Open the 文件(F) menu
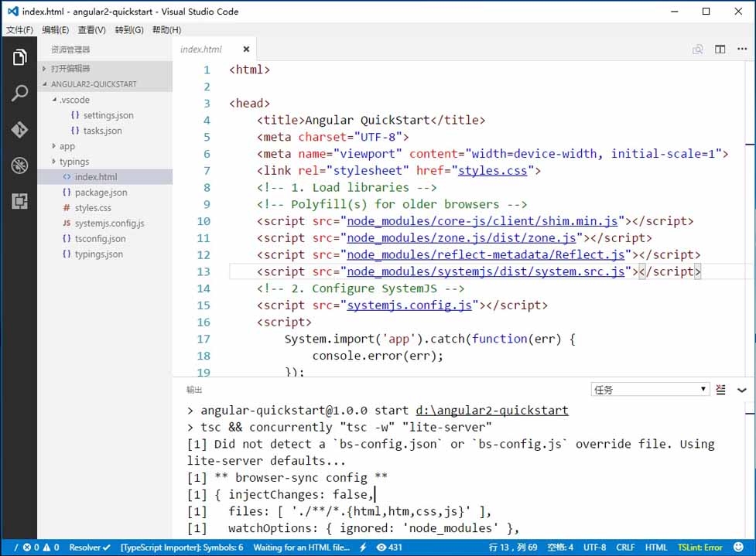Screen dimensions: 756x556 [x=19, y=30]
